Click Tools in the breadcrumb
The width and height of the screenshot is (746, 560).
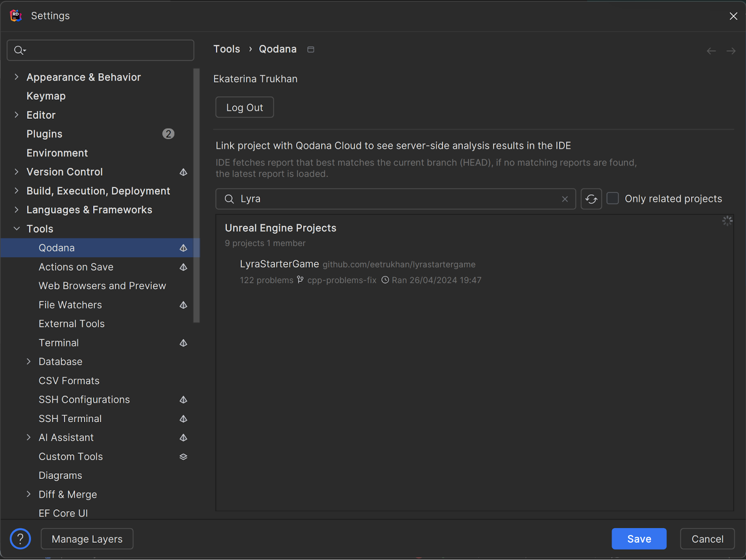pos(227,49)
